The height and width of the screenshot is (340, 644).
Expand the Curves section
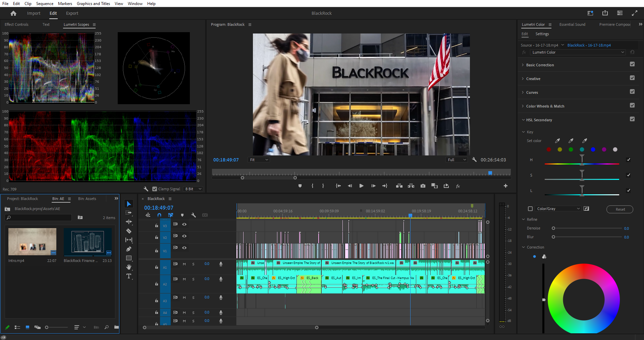pos(523,92)
